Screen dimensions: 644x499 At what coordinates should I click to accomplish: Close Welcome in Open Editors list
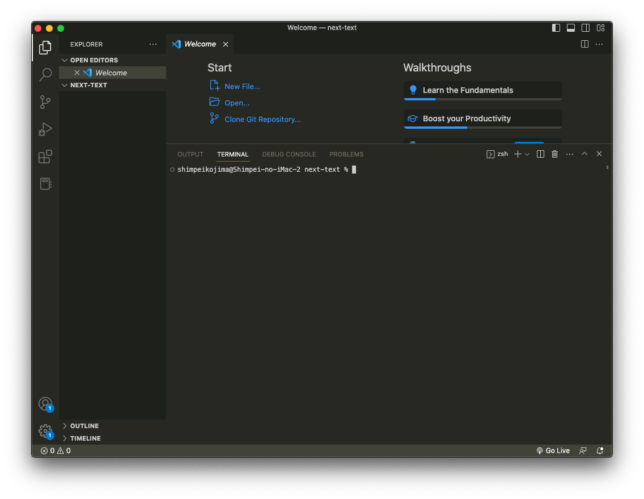(77, 73)
